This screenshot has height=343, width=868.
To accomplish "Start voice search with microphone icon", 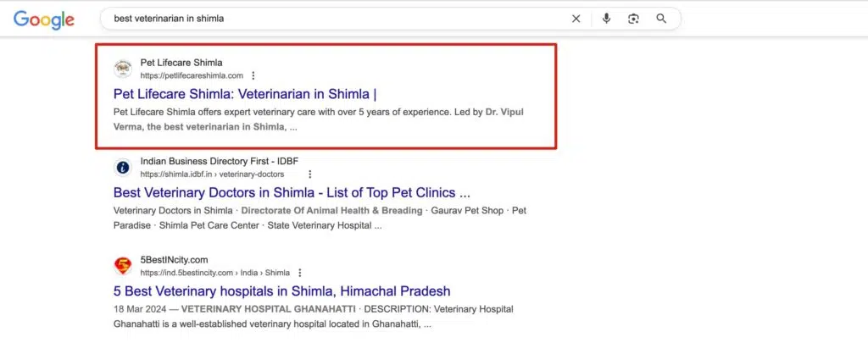I will [x=606, y=19].
